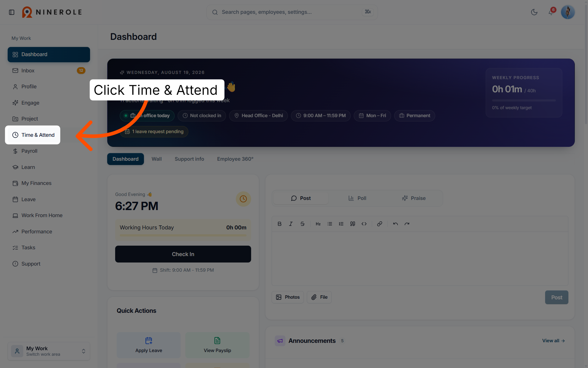The height and width of the screenshot is (368, 588).
Task: Click the weekly progress bar
Action: click(524, 100)
